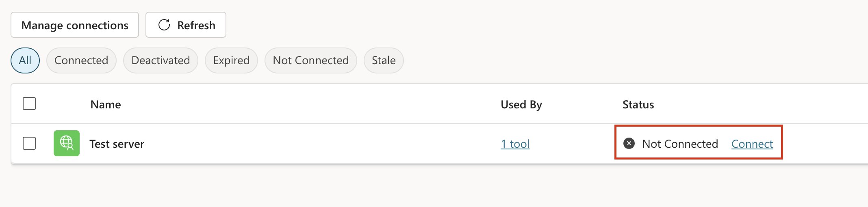The height and width of the screenshot is (207, 868).
Task: Click the Not Connected status X icon
Action: pyautogui.click(x=629, y=143)
